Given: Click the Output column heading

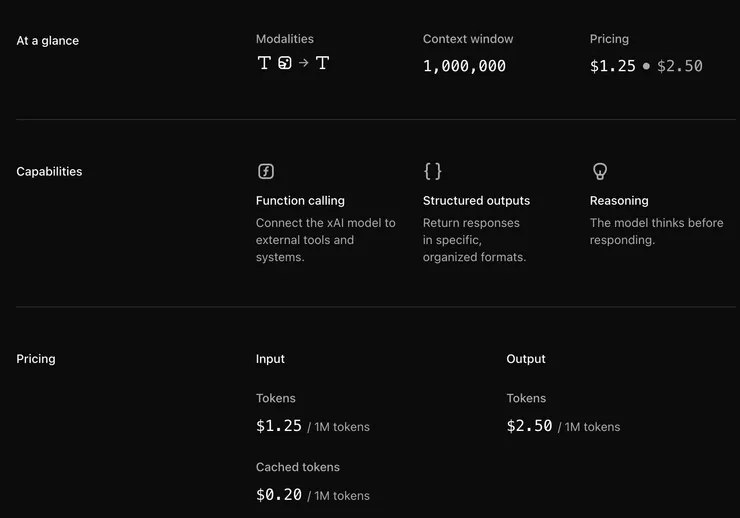Looking at the screenshot, I should [x=526, y=359].
